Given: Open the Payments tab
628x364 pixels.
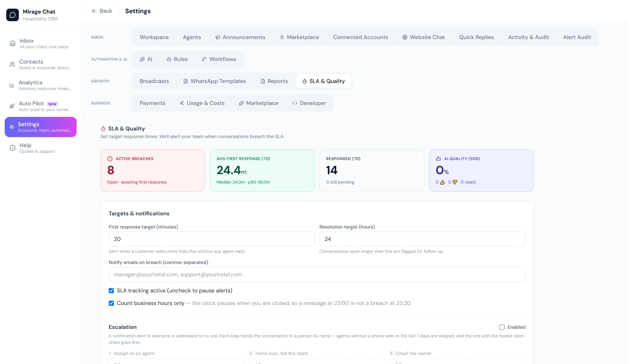Looking at the screenshot, I should pos(152,103).
